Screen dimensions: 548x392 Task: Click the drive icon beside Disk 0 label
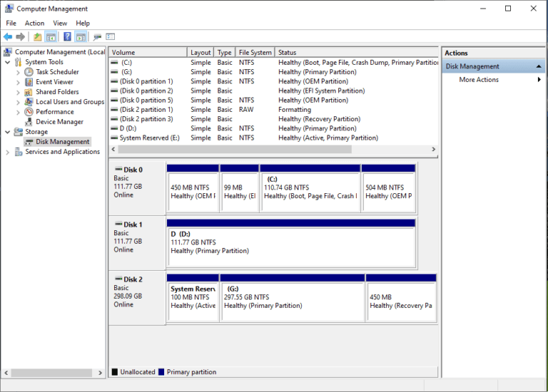click(119, 170)
